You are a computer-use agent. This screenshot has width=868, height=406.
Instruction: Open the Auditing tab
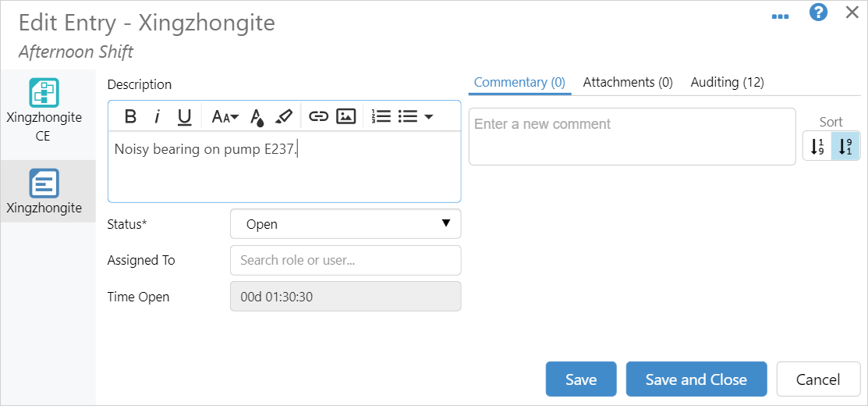(x=727, y=82)
